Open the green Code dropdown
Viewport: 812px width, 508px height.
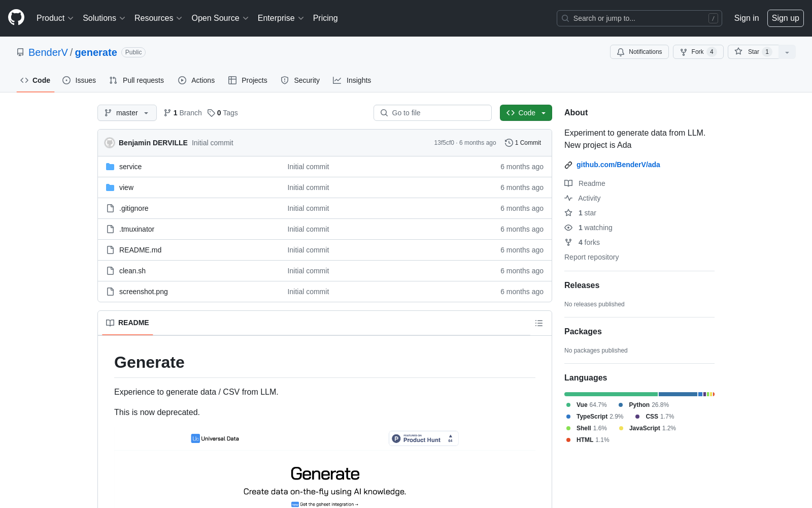[526, 113]
